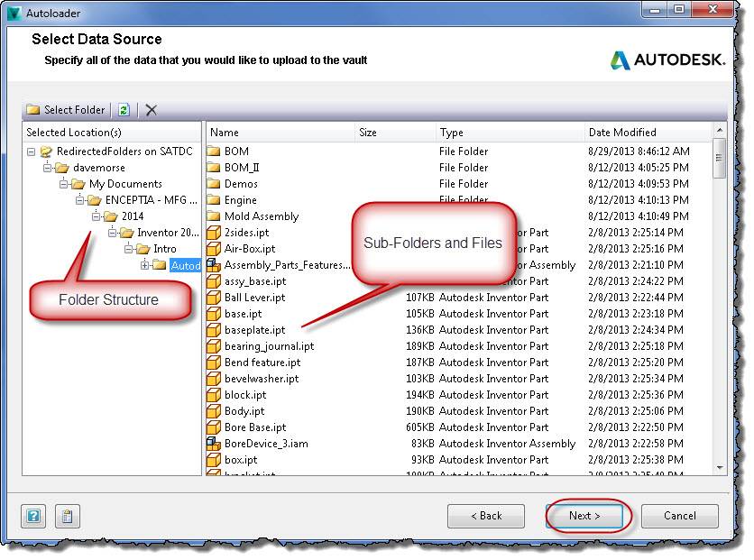
Task: Expand the highlighted Autod folder node
Action: pos(145,265)
